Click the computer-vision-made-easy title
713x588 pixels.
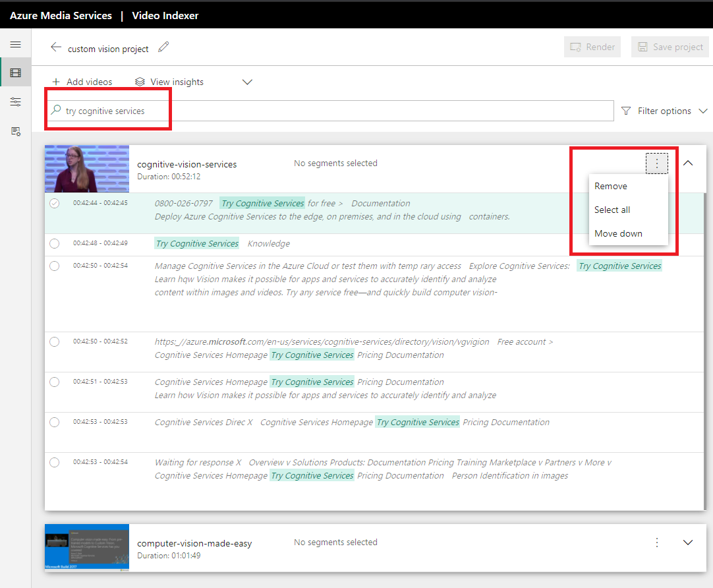tap(194, 543)
